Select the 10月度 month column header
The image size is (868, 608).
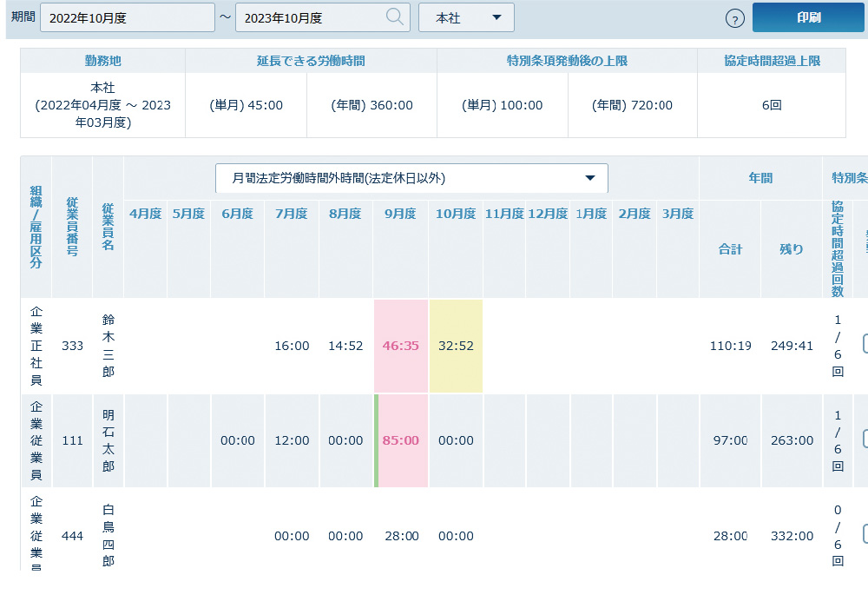coord(456,214)
